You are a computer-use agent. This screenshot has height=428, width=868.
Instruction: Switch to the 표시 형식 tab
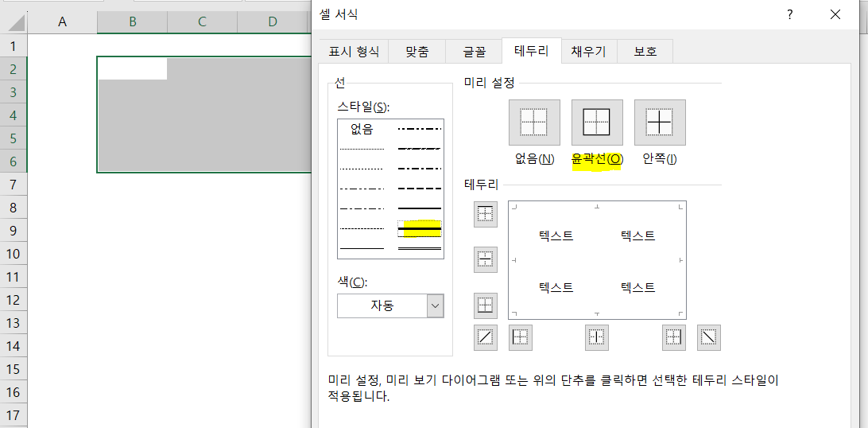[354, 52]
